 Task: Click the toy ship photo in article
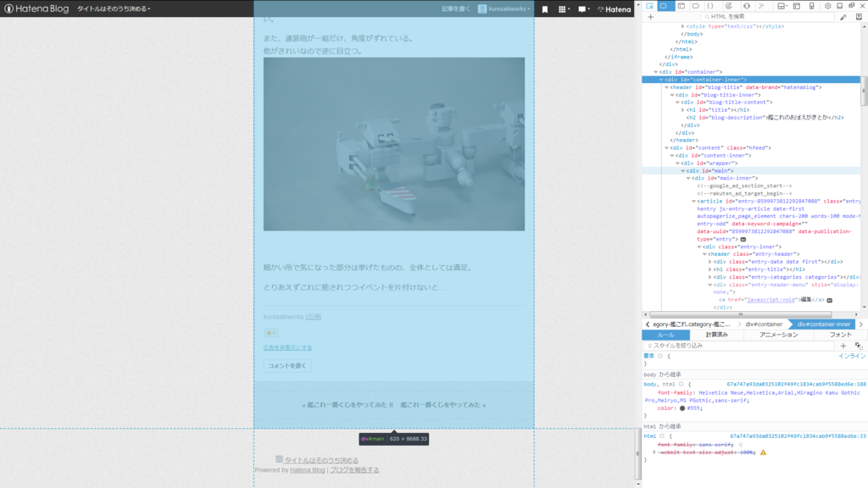[x=393, y=144]
